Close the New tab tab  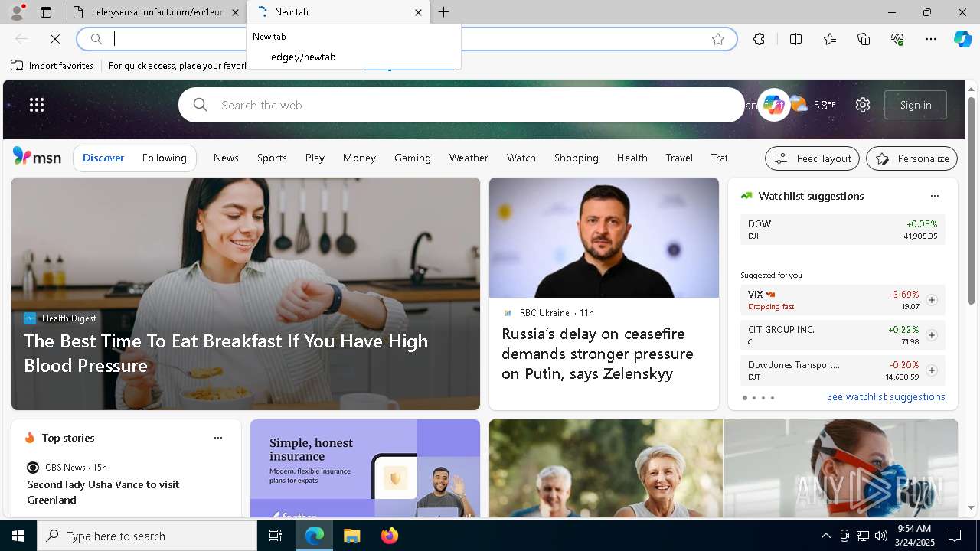coord(418,12)
